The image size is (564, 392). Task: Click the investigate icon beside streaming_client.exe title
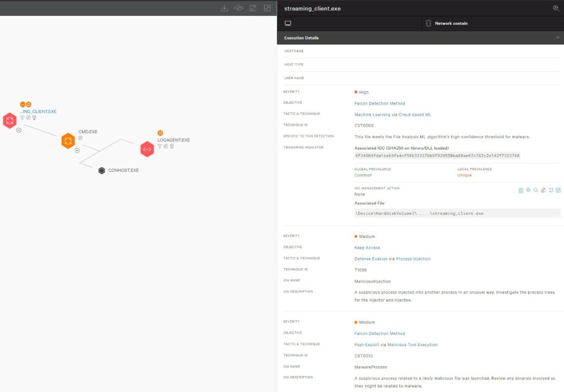[555, 8]
